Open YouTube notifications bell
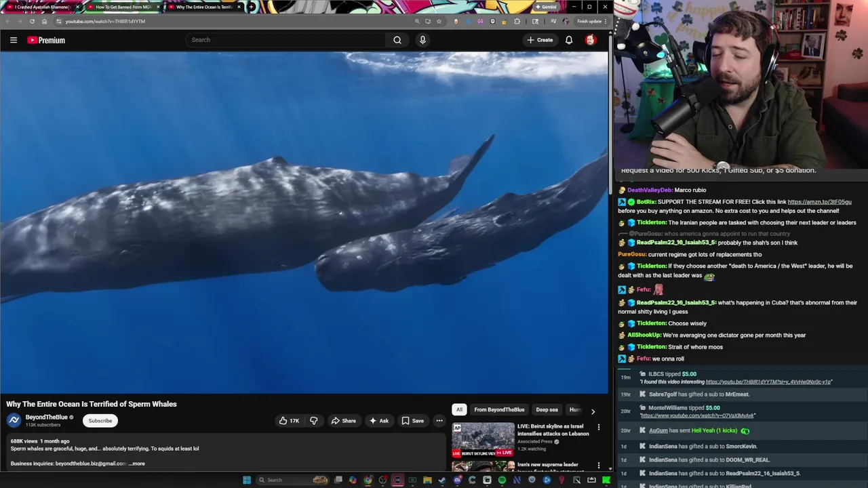The image size is (868, 488). click(569, 40)
